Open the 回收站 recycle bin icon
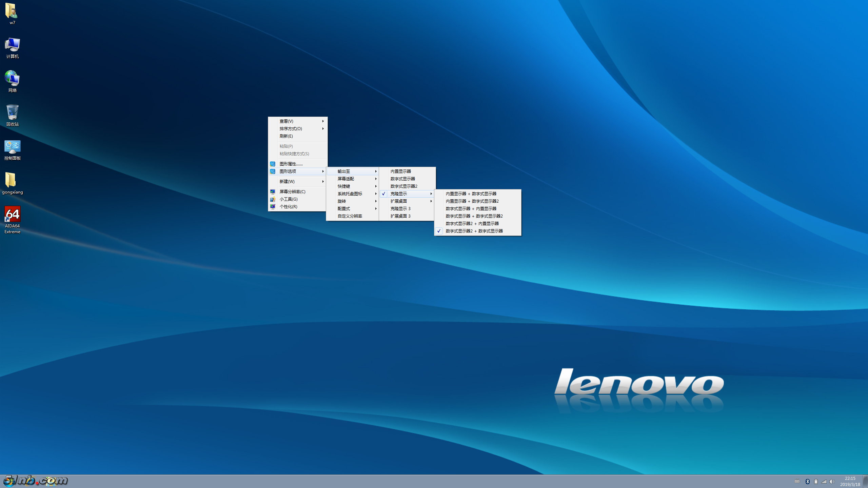 coord(12,113)
